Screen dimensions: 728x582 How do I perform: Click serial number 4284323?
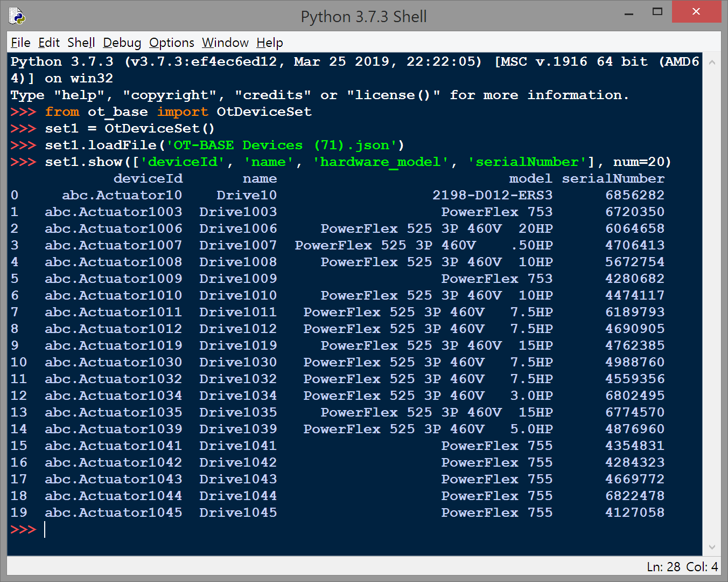coord(635,462)
